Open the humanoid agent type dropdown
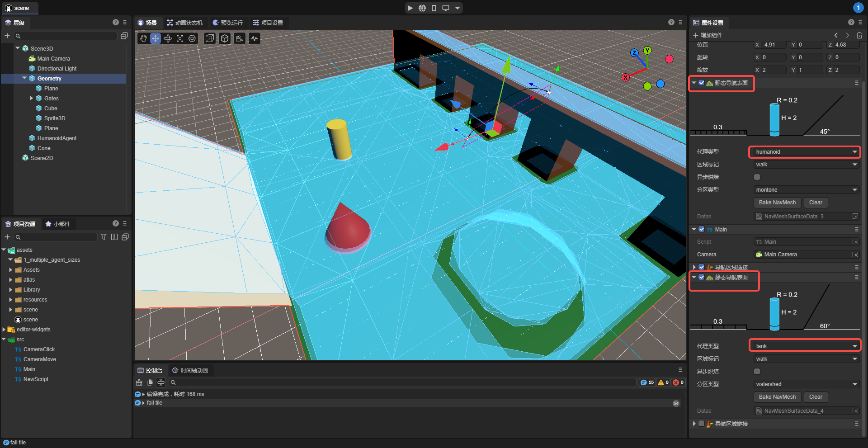 click(804, 152)
